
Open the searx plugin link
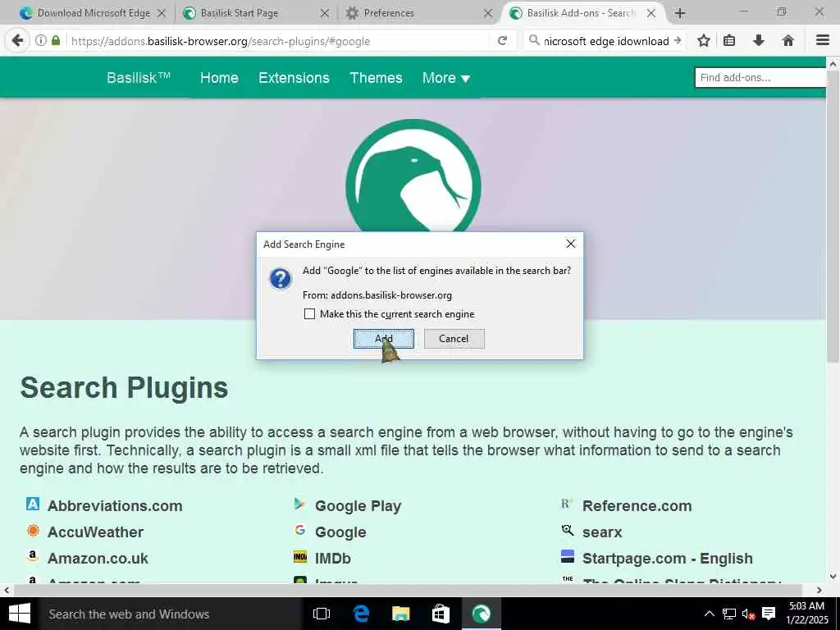point(602,532)
